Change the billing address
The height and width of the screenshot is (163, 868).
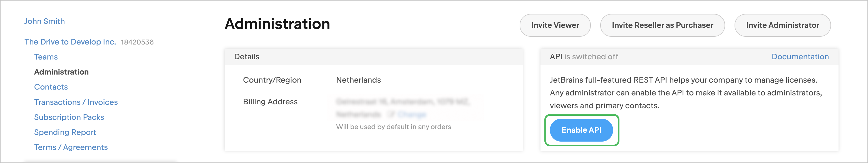[x=412, y=115]
